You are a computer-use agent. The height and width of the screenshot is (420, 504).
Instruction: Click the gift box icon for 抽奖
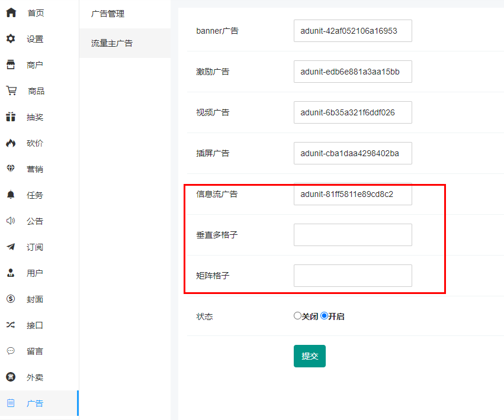coord(11,117)
